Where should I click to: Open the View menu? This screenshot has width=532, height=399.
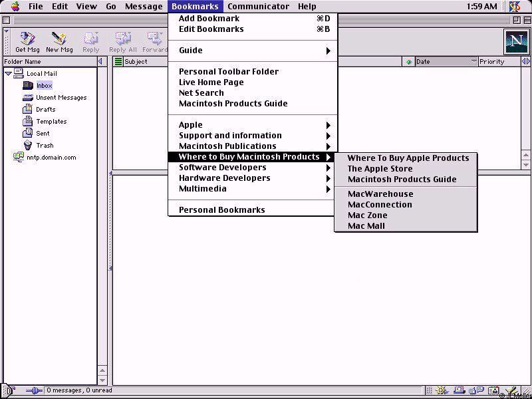[x=86, y=6]
